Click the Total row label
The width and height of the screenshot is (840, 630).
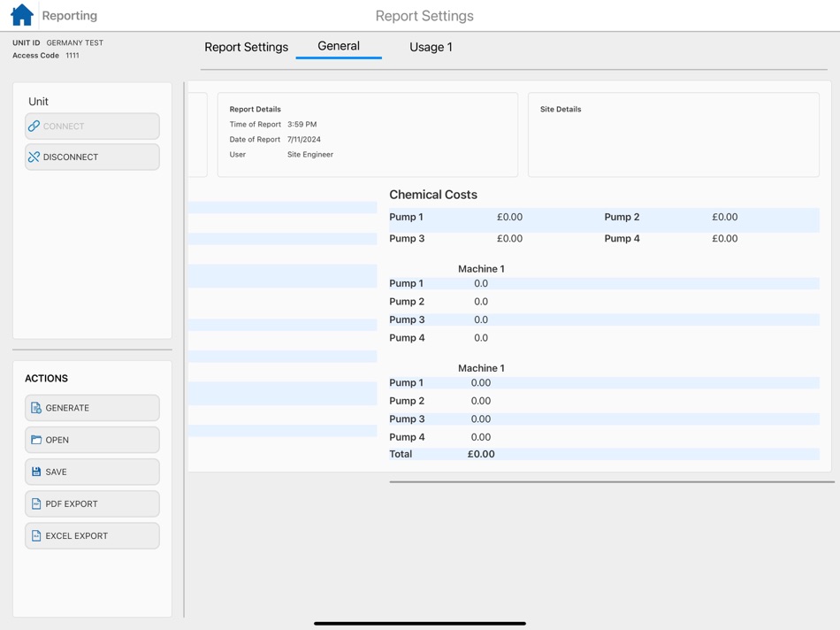tap(401, 454)
